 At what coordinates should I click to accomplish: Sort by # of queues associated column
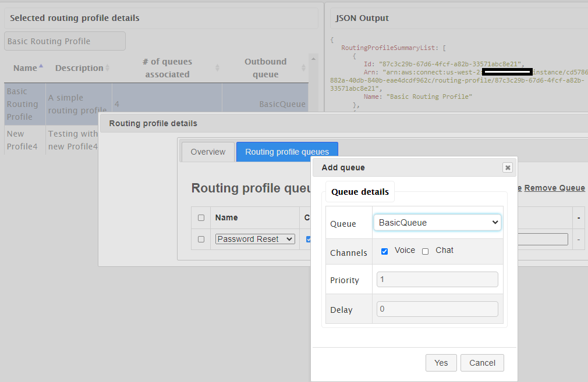coord(167,68)
